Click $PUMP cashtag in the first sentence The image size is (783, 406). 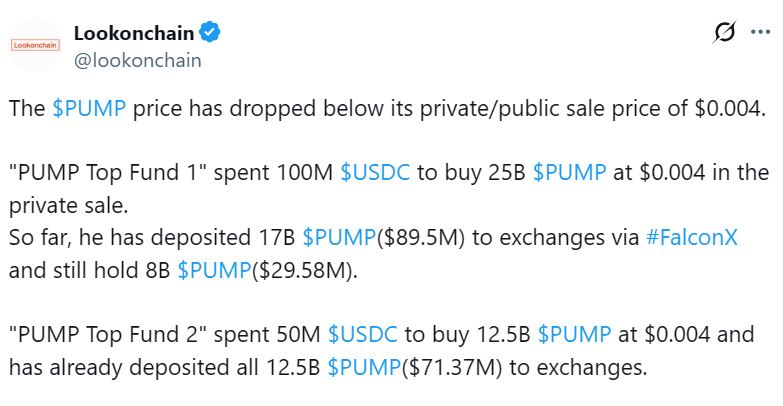click(89, 109)
